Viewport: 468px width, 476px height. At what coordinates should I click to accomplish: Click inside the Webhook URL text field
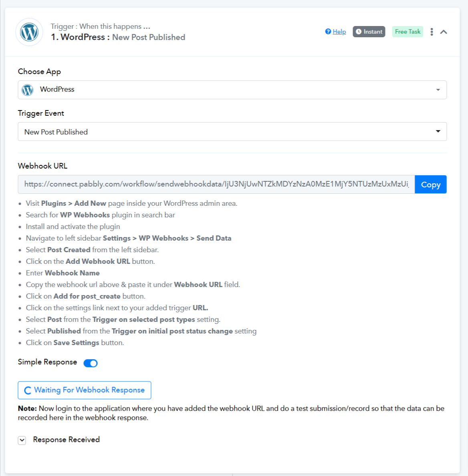216,184
